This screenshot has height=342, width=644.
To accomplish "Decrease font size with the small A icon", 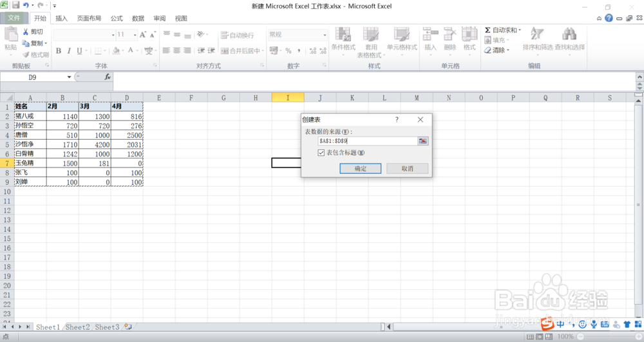I will point(153,35).
